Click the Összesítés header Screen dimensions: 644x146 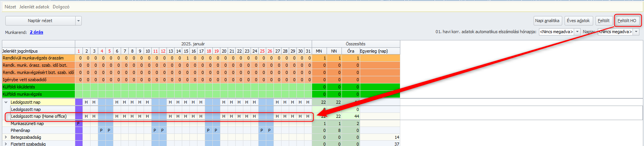click(356, 44)
